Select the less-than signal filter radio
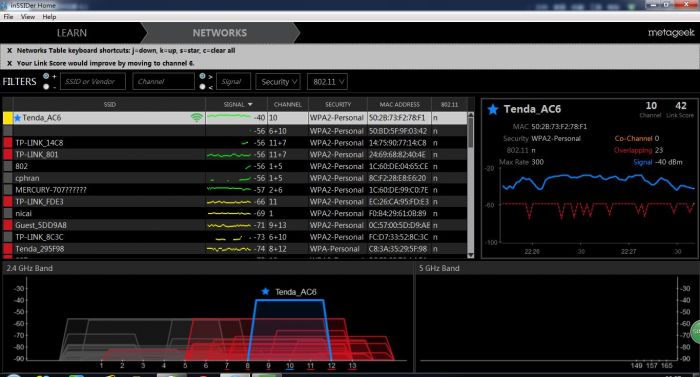Screen dimensions: 700x377 tap(202, 87)
